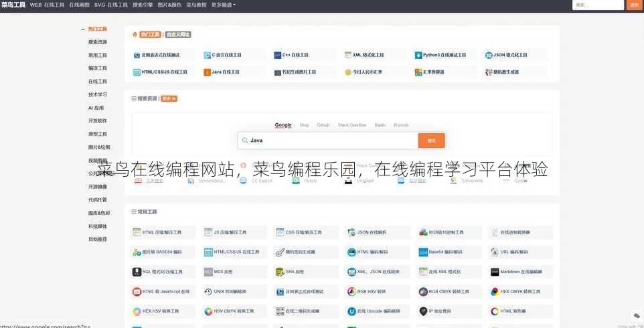
Task: Open the C 语言在线工具 icon
Action: [208, 55]
